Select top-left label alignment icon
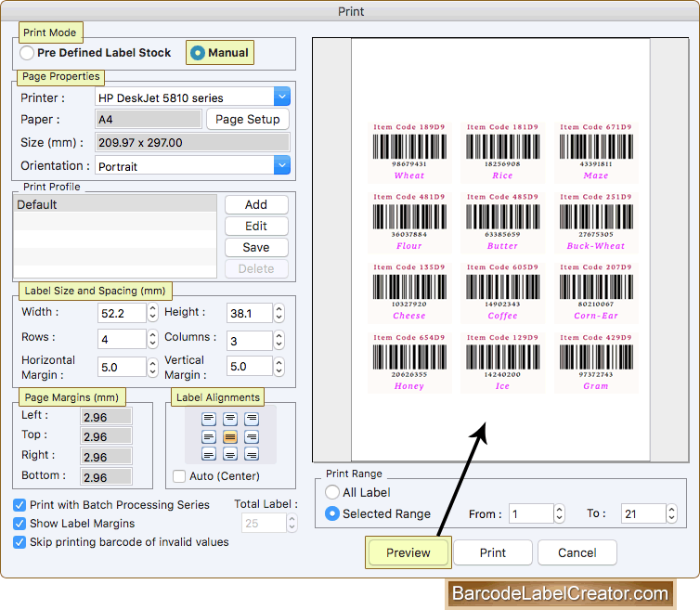The height and width of the screenshot is (610, 700). pos(209,419)
